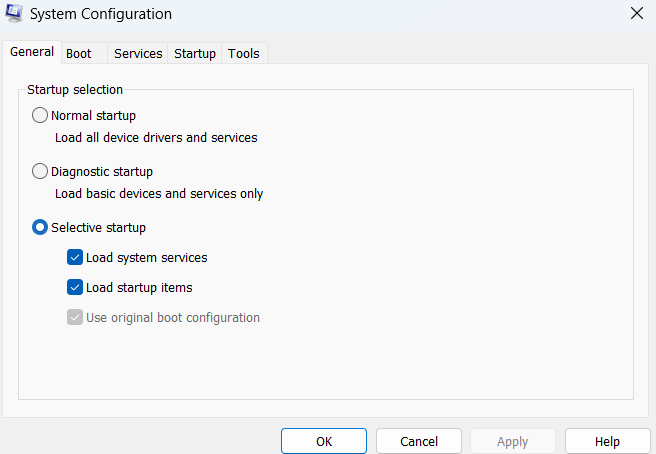The width and height of the screenshot is (656, 454).
Task: Go to the Services tab
Action: coord(138,53)
